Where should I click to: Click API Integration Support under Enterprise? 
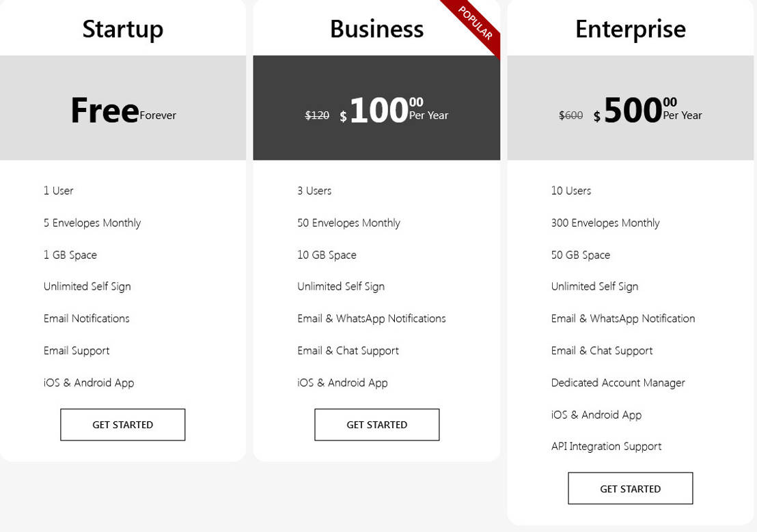(606, 446)
